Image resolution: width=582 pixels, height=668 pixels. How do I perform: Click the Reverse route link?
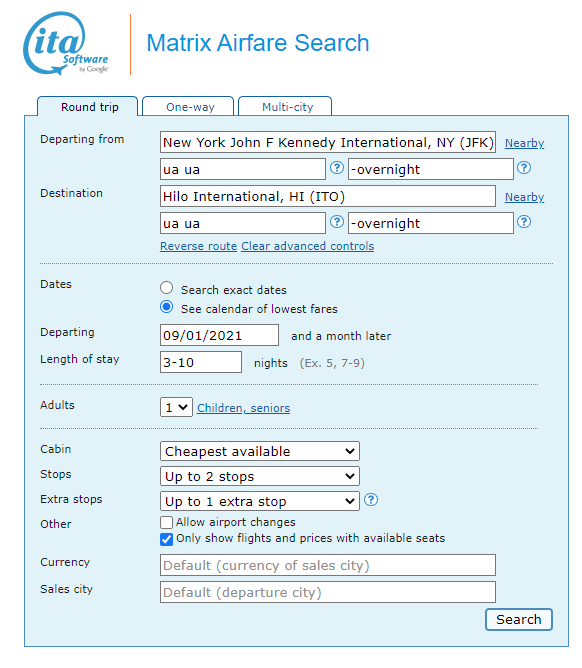[x=199, y=246]
